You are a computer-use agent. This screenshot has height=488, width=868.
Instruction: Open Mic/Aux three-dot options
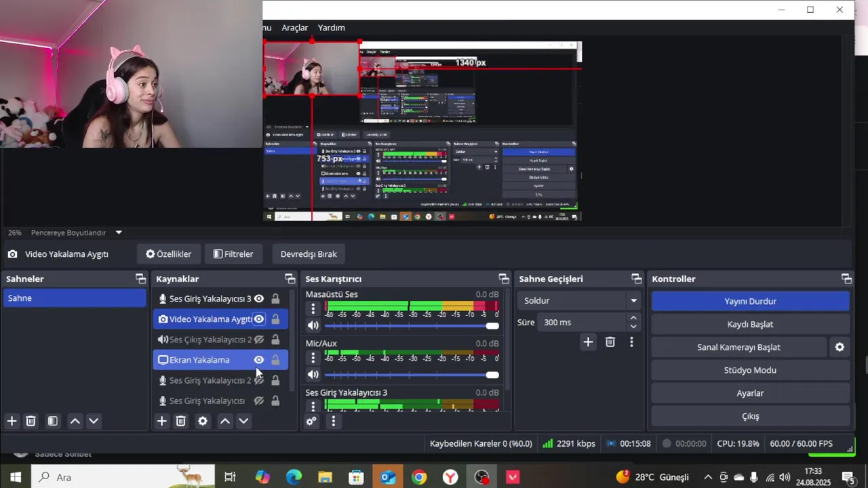point(313,358)
